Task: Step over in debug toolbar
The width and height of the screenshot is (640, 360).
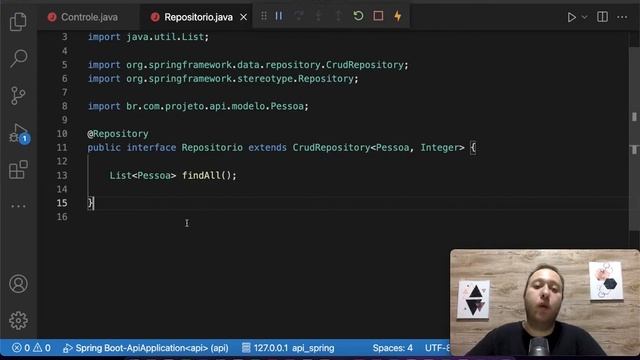Action: [299, 16]
